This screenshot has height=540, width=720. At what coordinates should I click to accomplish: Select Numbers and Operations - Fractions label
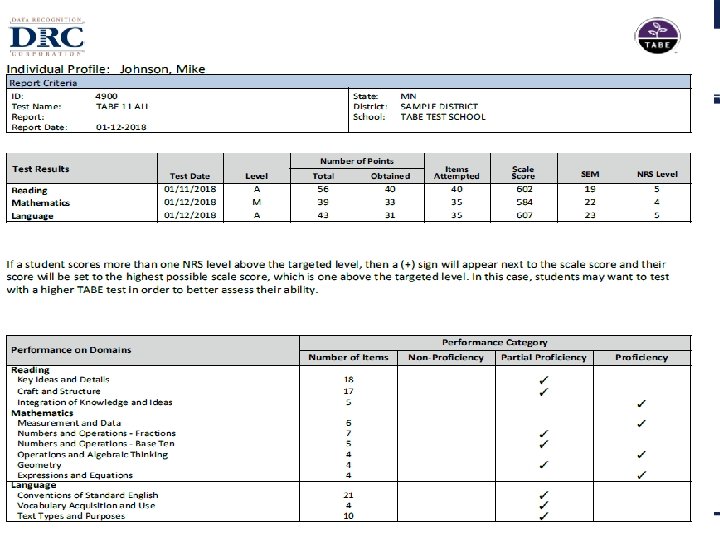[96, 433]
